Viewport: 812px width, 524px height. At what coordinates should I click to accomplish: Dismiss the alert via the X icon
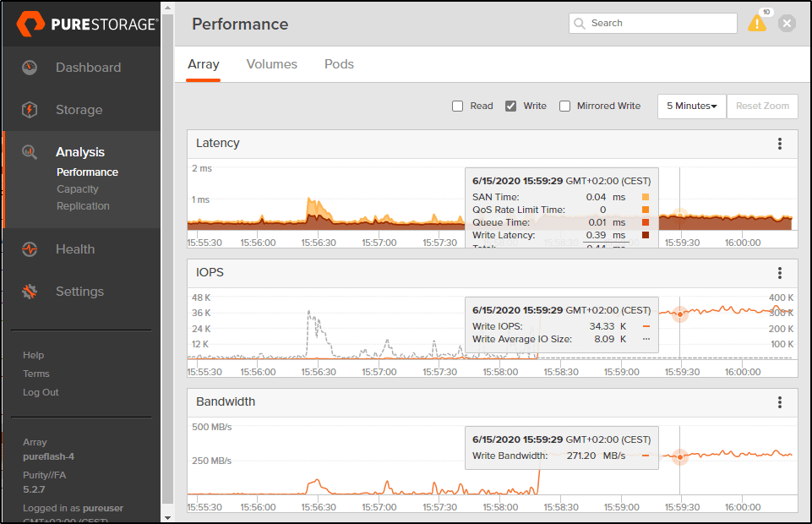click(787, 23)
